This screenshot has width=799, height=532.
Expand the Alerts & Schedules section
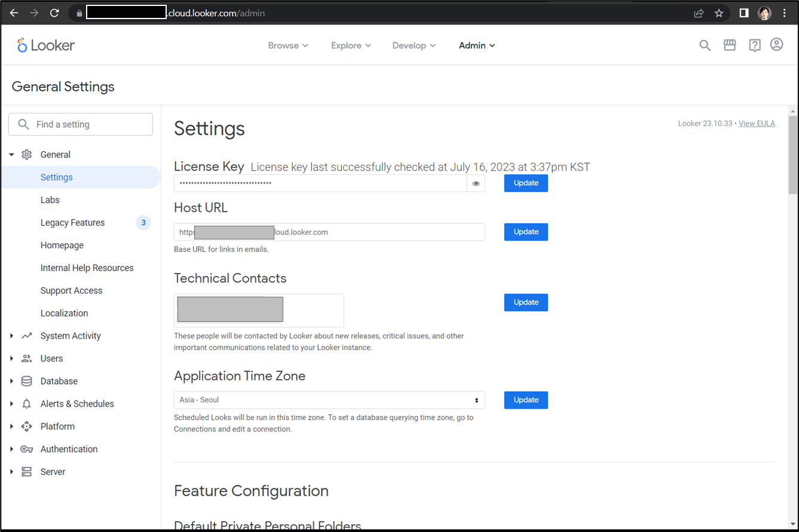[x=11, y=404]
